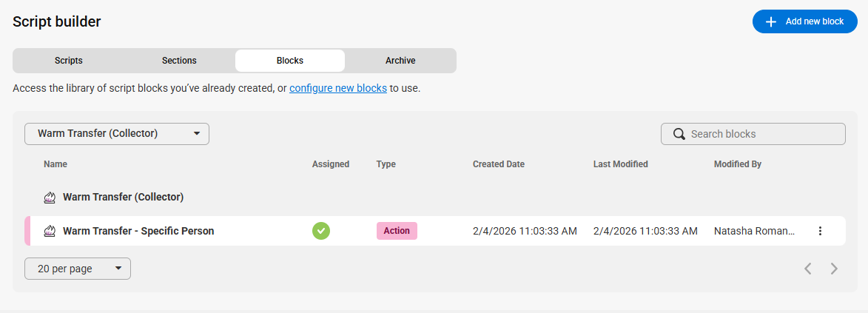
Task: Open the Warm Transfer (Collector) filter dropdown
Action: point(117,134)
